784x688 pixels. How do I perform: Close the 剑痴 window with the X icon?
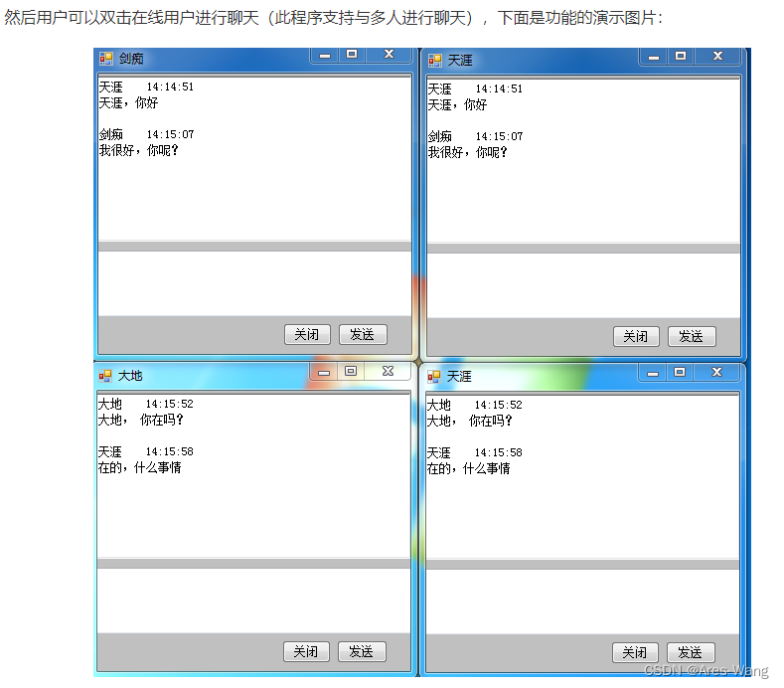[x=389, y=54]
